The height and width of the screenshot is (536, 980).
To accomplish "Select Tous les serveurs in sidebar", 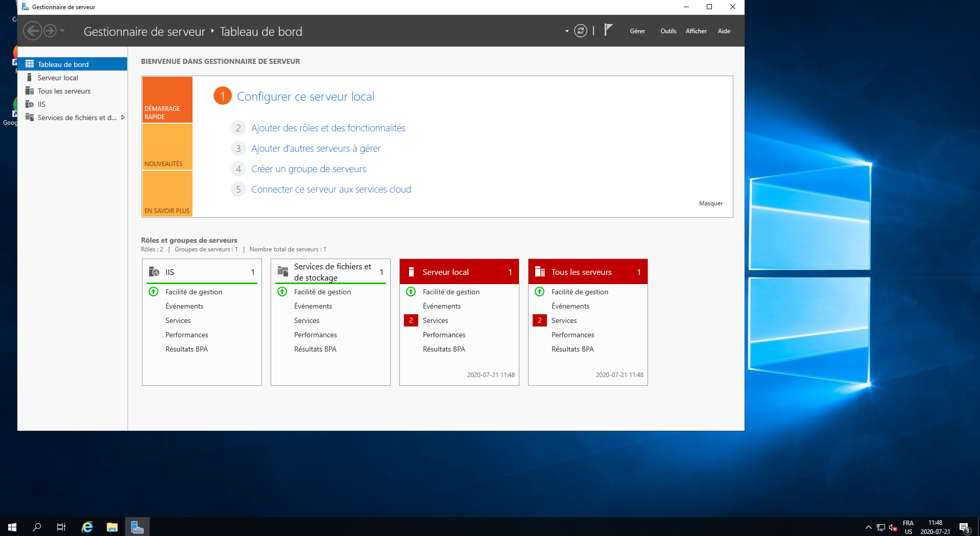I will click(x=64, y=91).
